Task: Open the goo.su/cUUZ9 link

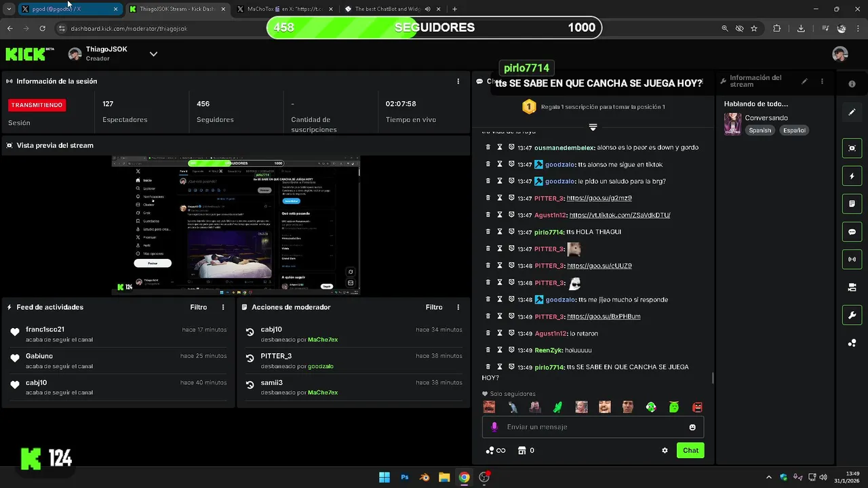Action: point(599,266)
